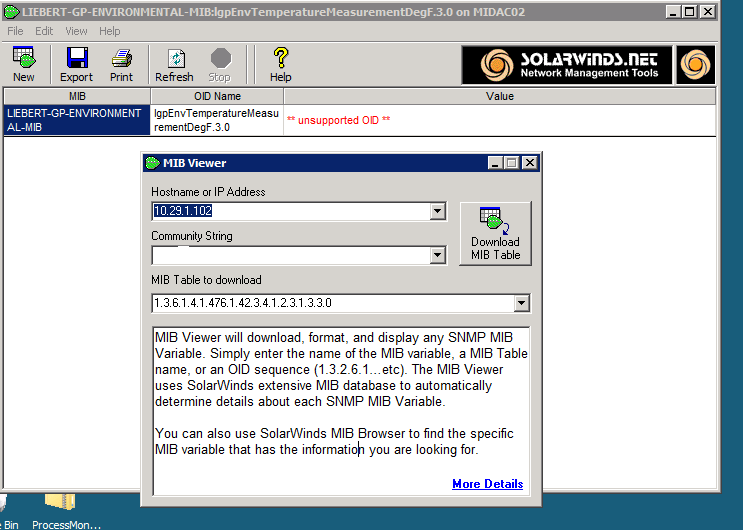Click the SolarWinds.net Network Management Tools banner
The height and width of the screenshot is (530, 743).
567,65
